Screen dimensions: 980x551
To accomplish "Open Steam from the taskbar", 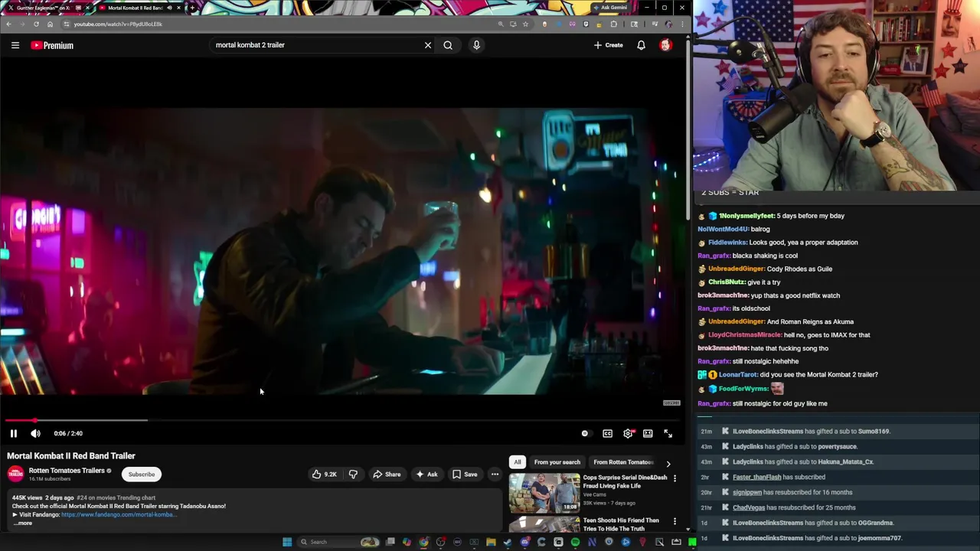I will pos(508,542).
